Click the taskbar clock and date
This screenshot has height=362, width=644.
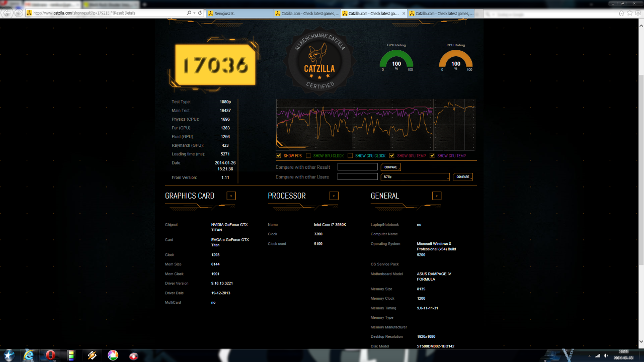(624, 355)
